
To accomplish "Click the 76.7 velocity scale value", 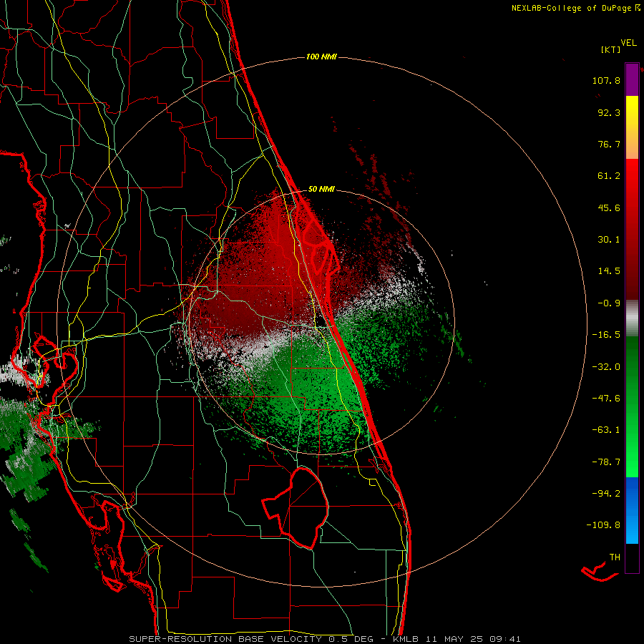I will pyautogui.click(x=609, y=144).
